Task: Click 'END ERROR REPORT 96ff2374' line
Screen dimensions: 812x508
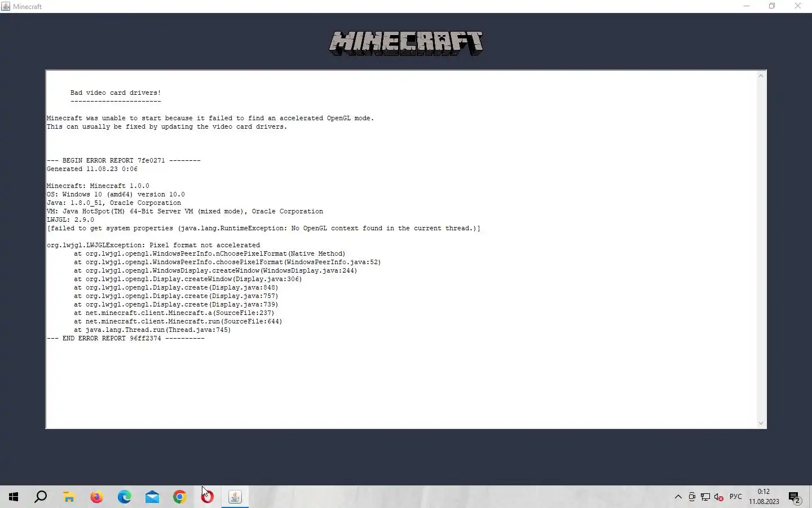Action: coord(126,338)
